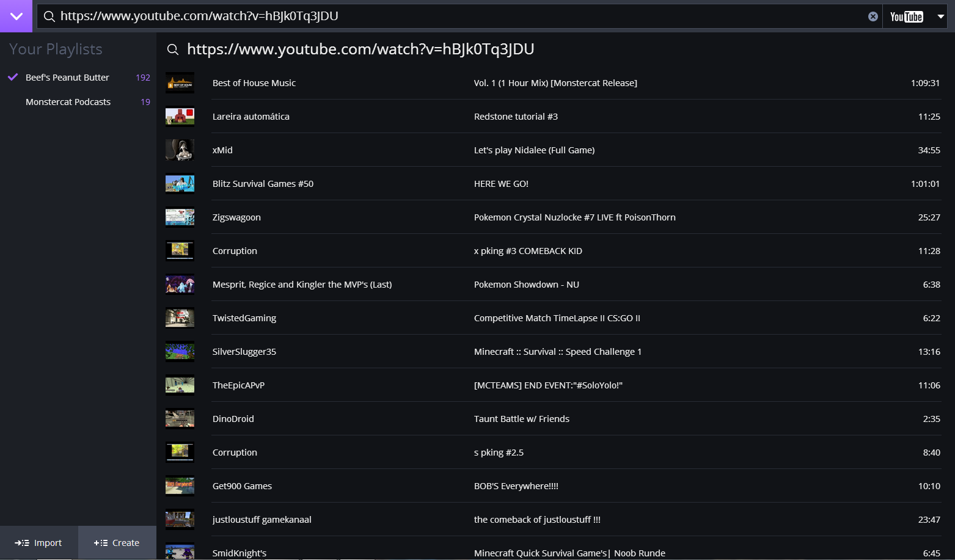Open the xMid video thumbnail

tap(180, 150)
